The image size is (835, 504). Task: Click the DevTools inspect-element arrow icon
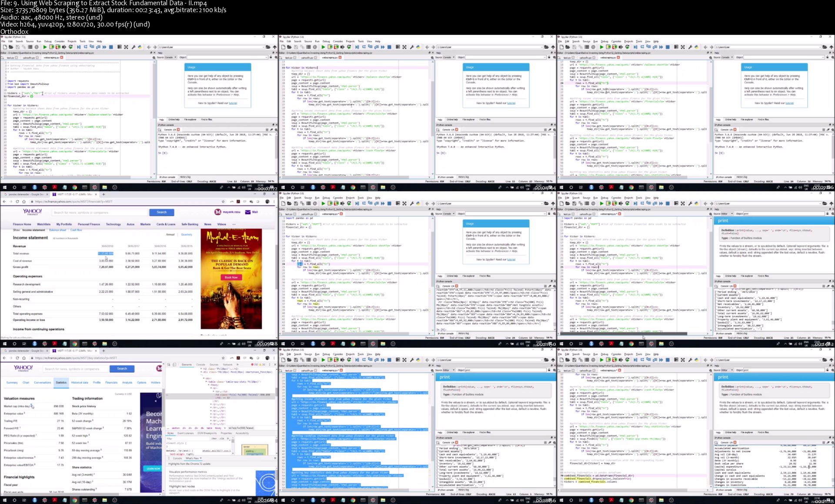tap(168, 365)
